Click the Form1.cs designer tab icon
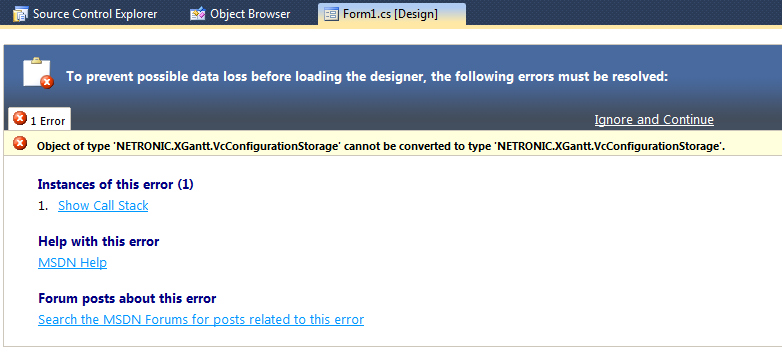This screenshot has width=782, height=363. click(331, 14)
